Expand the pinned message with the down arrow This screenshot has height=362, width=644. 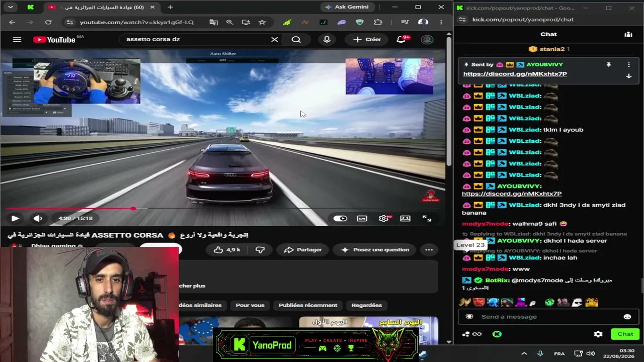pos(628,76)
